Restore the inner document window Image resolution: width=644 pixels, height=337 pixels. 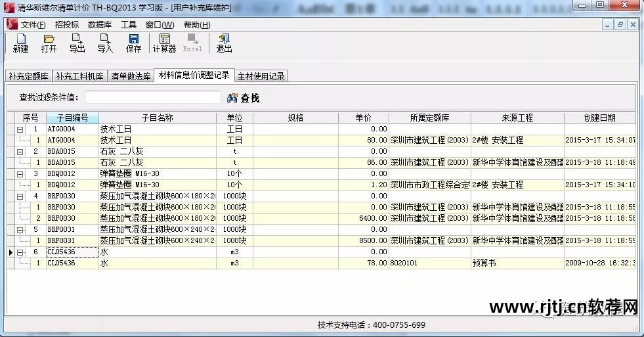[x=620, y=25]
